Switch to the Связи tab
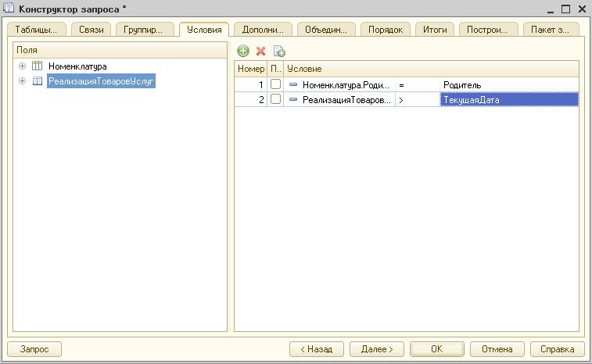This screenshot has width=592, height=364. click(91, 30)
